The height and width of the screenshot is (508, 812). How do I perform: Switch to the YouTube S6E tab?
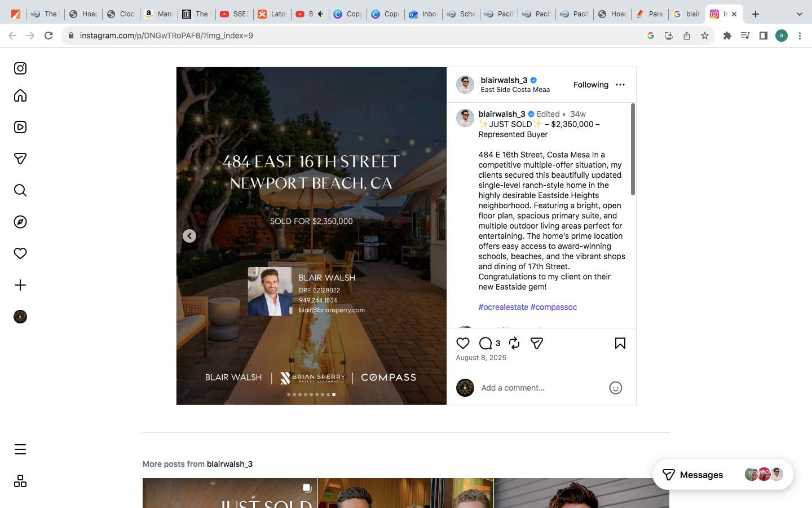[x=233, y=14]
